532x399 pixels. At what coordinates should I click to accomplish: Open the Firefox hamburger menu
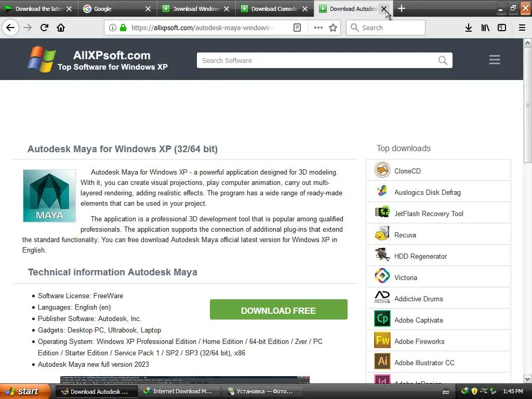tap(522, 28)
